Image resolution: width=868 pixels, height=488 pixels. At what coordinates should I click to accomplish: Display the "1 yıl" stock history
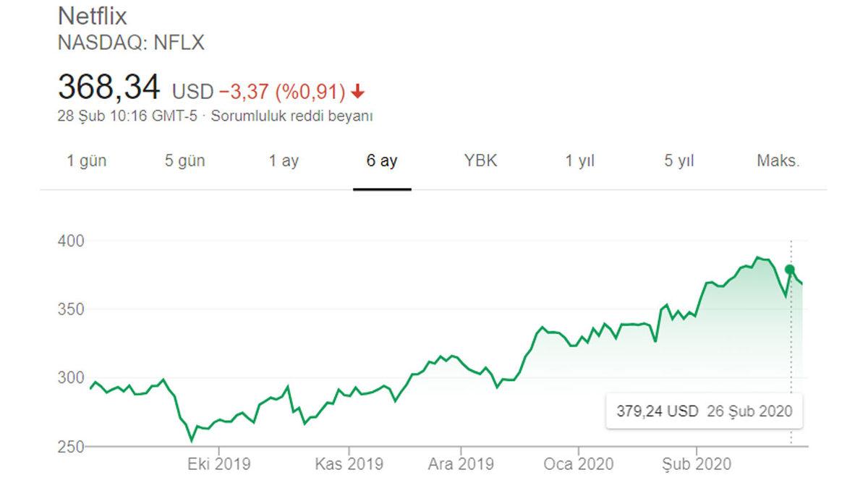click(579, 161)
